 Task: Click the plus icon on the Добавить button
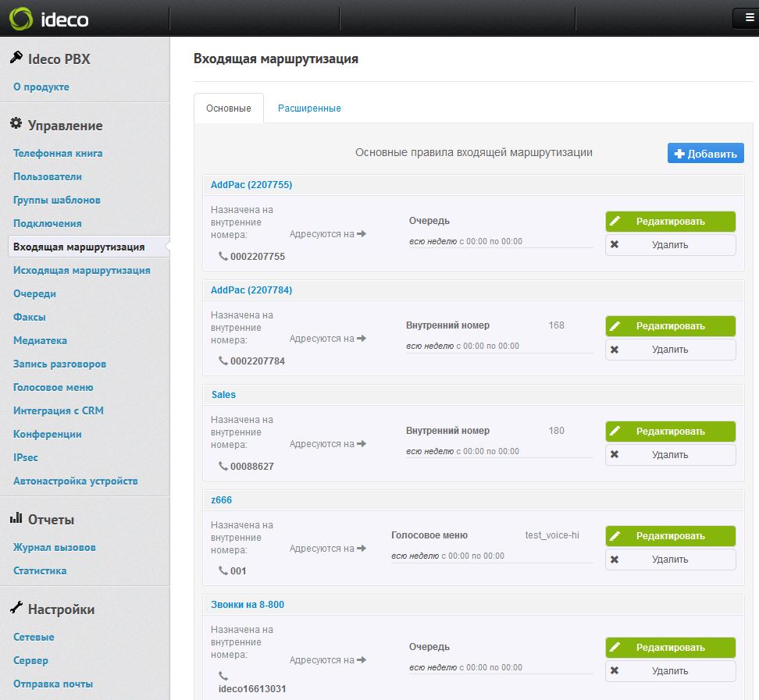click(x=679, y=154)
